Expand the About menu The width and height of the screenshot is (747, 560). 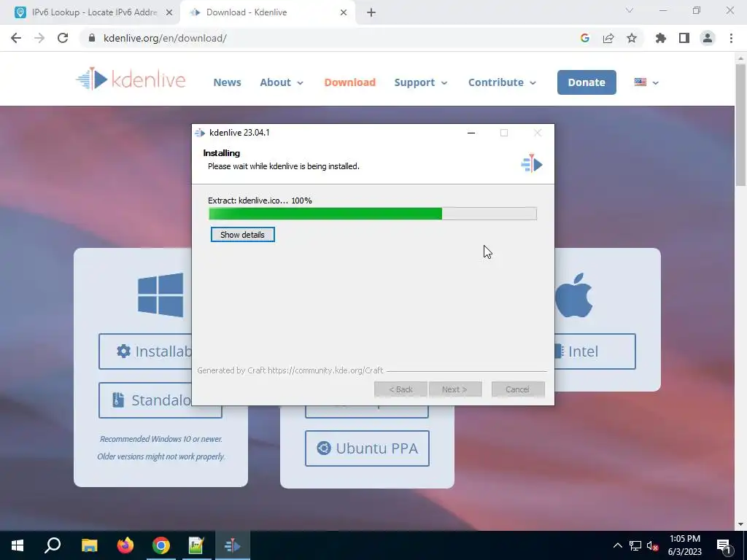click(282, 82)
